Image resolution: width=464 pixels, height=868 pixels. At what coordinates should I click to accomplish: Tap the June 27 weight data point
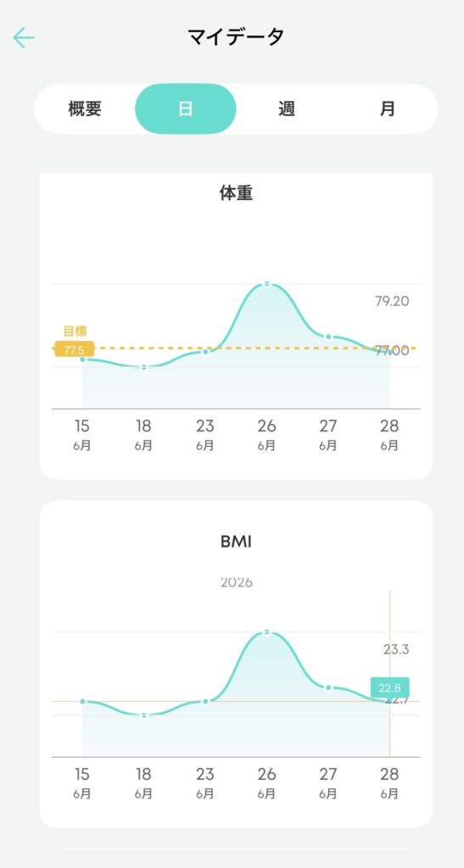(328, 337)
